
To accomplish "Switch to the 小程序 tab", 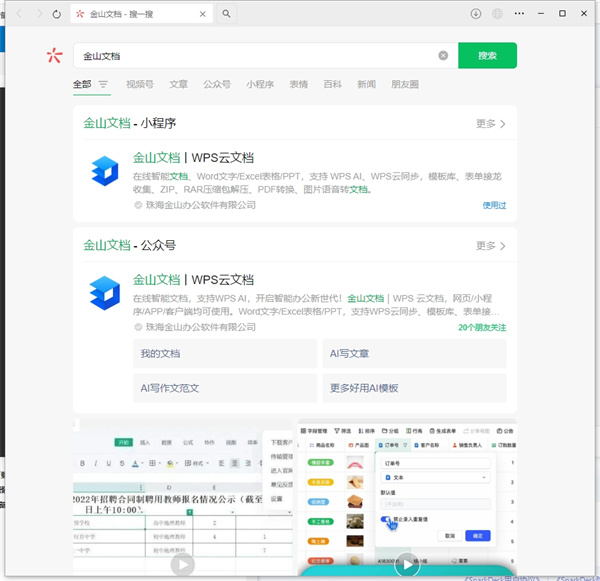I will tap(260, 84).
